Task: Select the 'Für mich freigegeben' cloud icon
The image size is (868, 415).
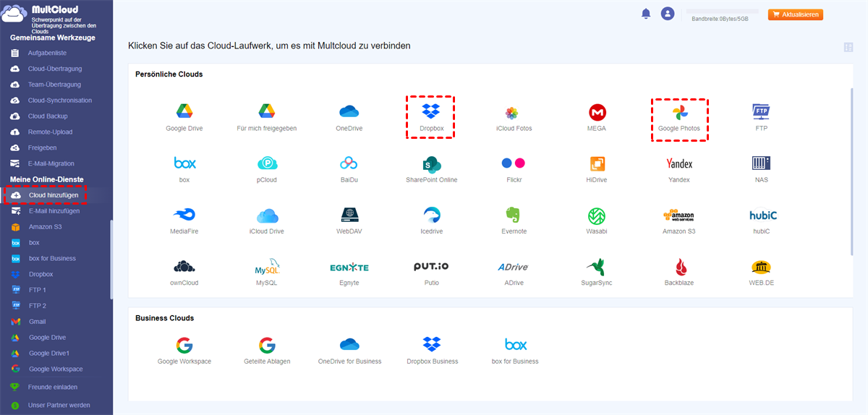Action: point(267,112)
